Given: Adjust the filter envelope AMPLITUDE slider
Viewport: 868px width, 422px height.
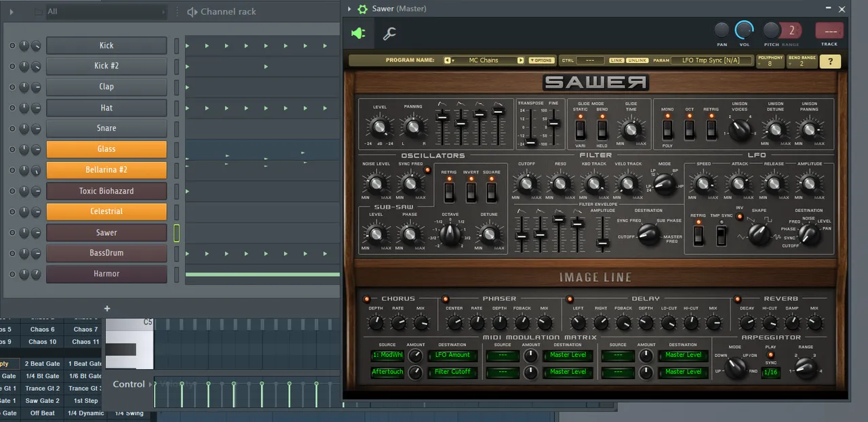Looking at the screenshot, I should [x=601, y=234].
